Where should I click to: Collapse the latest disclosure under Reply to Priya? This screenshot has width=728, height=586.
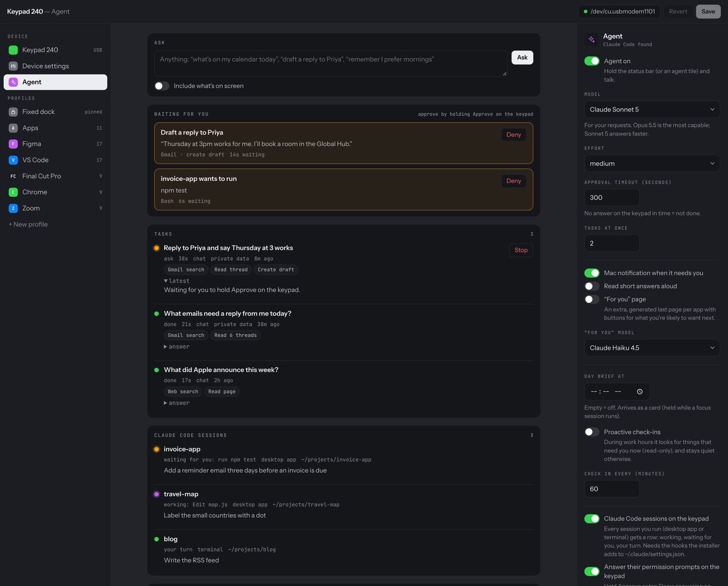click(x=177, y=281)
